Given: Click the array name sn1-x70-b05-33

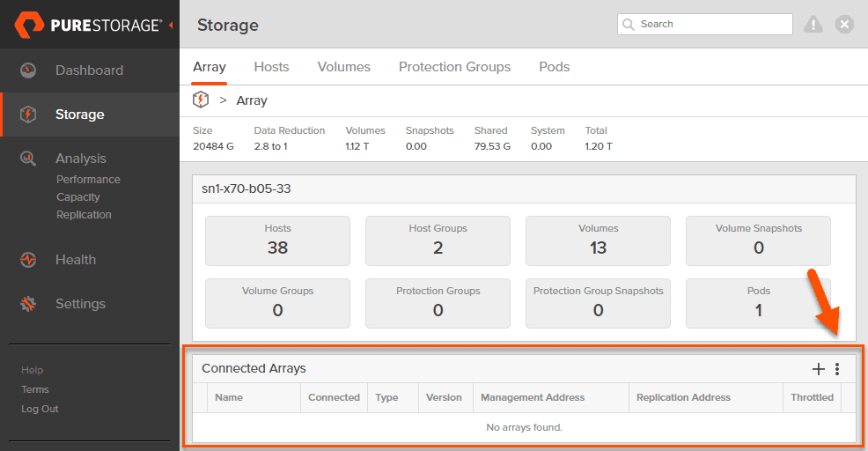Looking at the screenshot, I should pos(246,189).
